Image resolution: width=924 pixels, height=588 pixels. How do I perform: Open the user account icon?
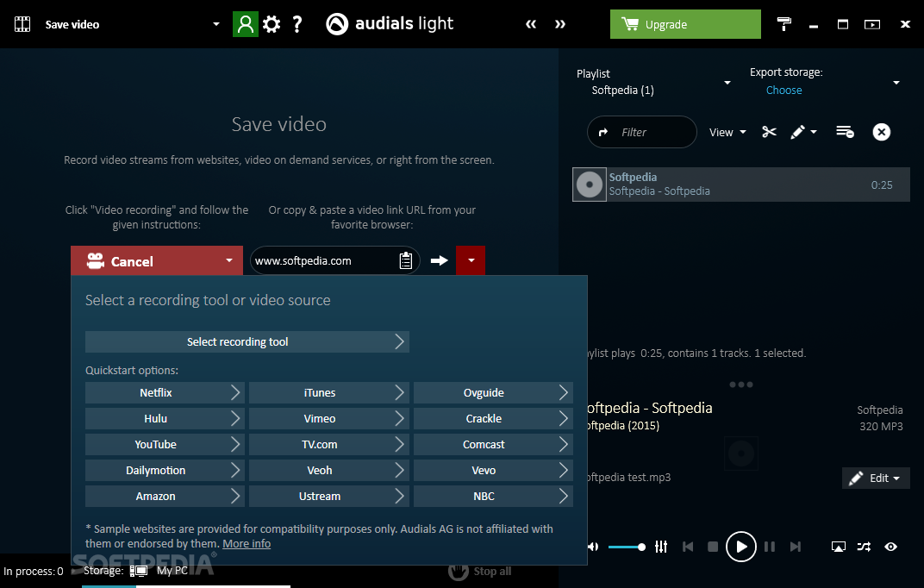point(245,24)
